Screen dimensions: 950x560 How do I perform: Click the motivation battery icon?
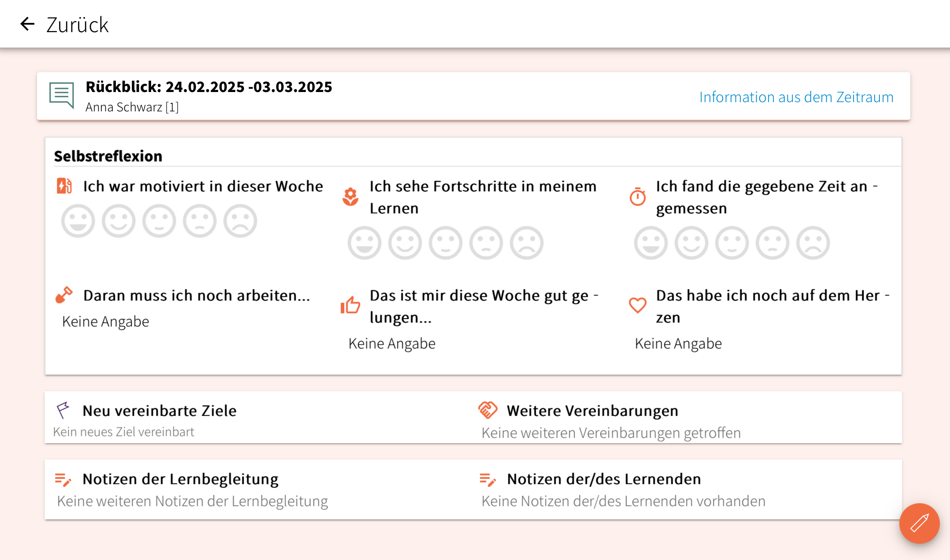pyautogui.click(x=64, y=186)
